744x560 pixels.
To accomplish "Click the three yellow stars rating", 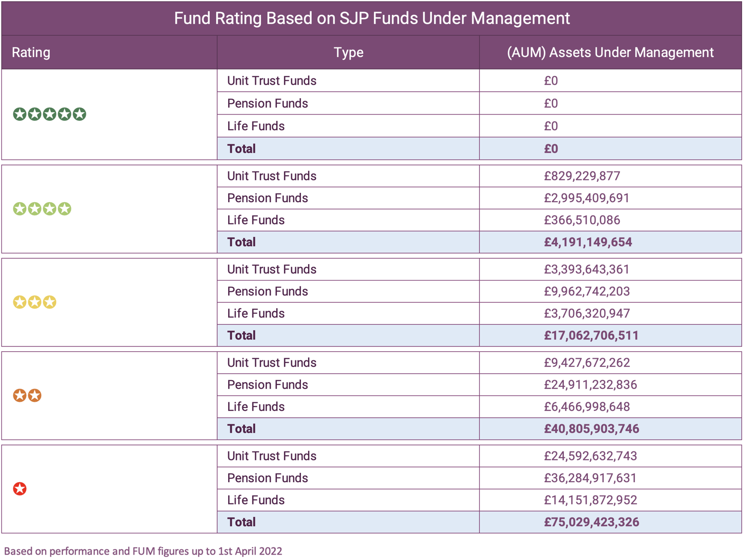I will tap(35, 302).
